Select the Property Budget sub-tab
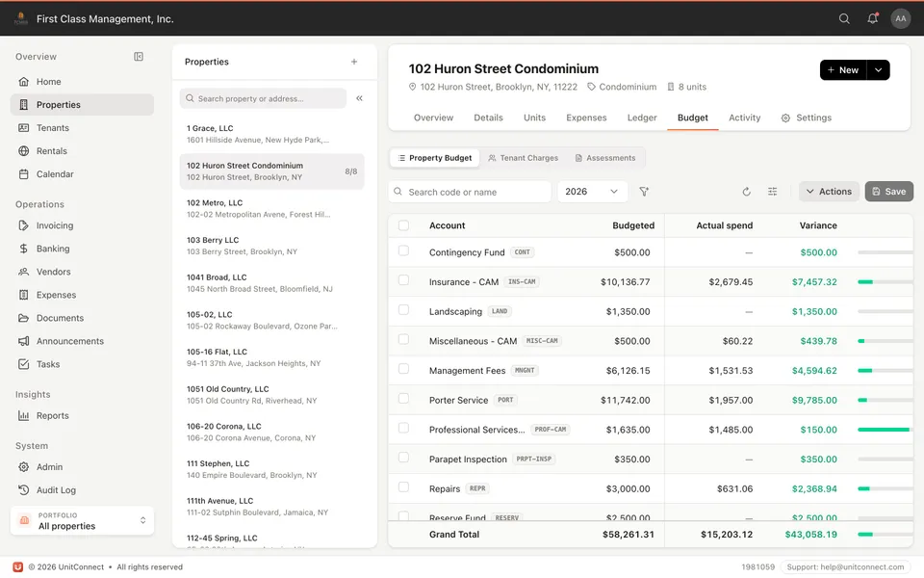 point(435,158)
